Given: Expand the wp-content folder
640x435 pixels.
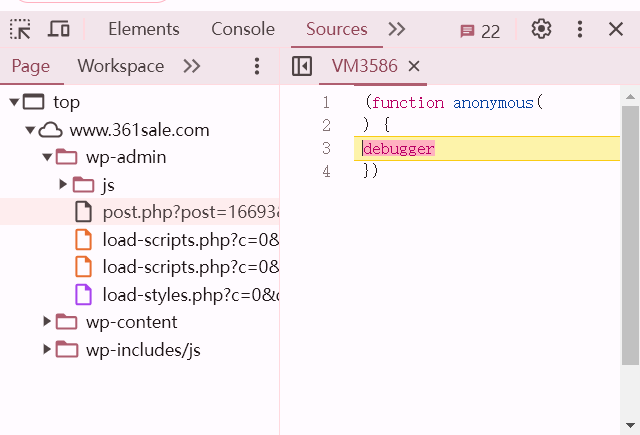Looking at the screenshot, I should (x=47, y=322).
